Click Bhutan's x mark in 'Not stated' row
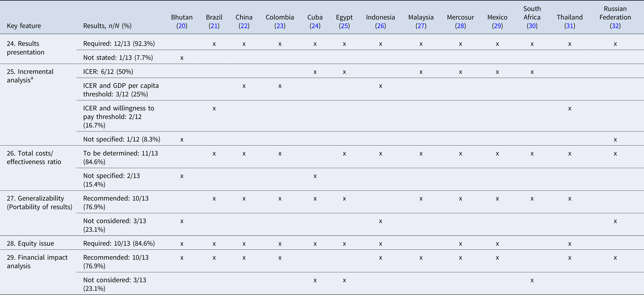The image size is (644, 295). click(182, 58)
